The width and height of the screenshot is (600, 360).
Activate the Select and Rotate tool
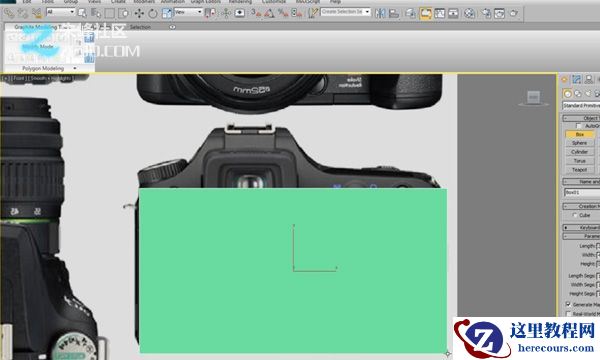click(x=153, y=13)
